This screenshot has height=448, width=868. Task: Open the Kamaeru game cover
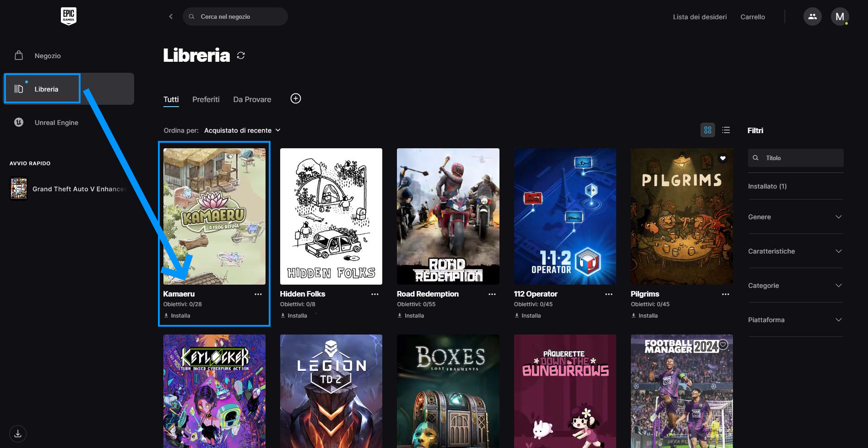[214, 216]
